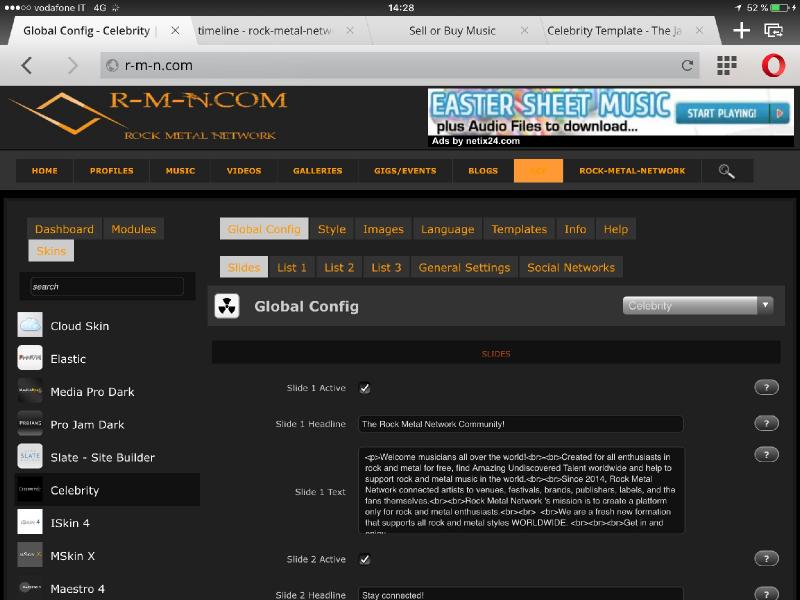Image resolution: width=800 pixels, height=600 pixels.
Task: Open GALLERIES in the site navigation
Action: point(317,171)
